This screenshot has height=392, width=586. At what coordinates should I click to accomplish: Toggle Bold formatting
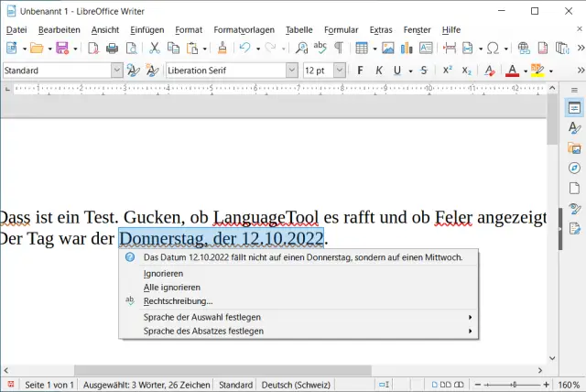coord(361,71)
